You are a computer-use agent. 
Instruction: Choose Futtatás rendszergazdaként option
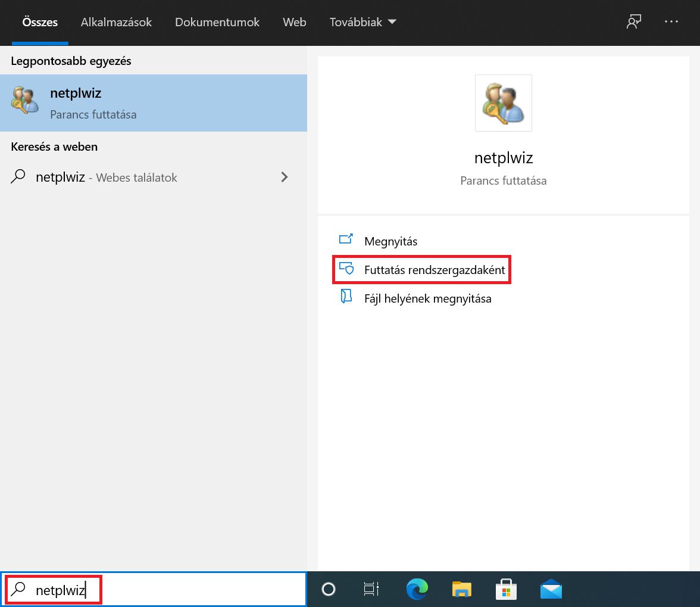pyautogui.click(x=434, y=270)
